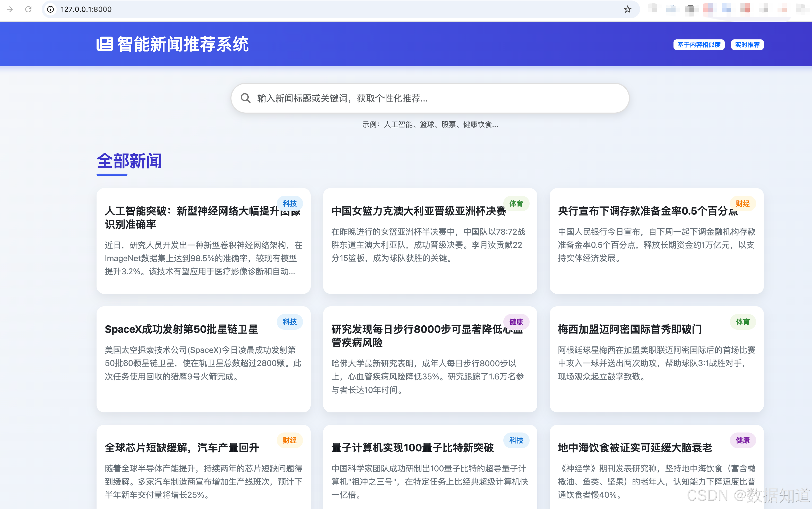The image size is (812, 509).
Task: Click the site info icon beside the URL
Action: tap(50, 9)
